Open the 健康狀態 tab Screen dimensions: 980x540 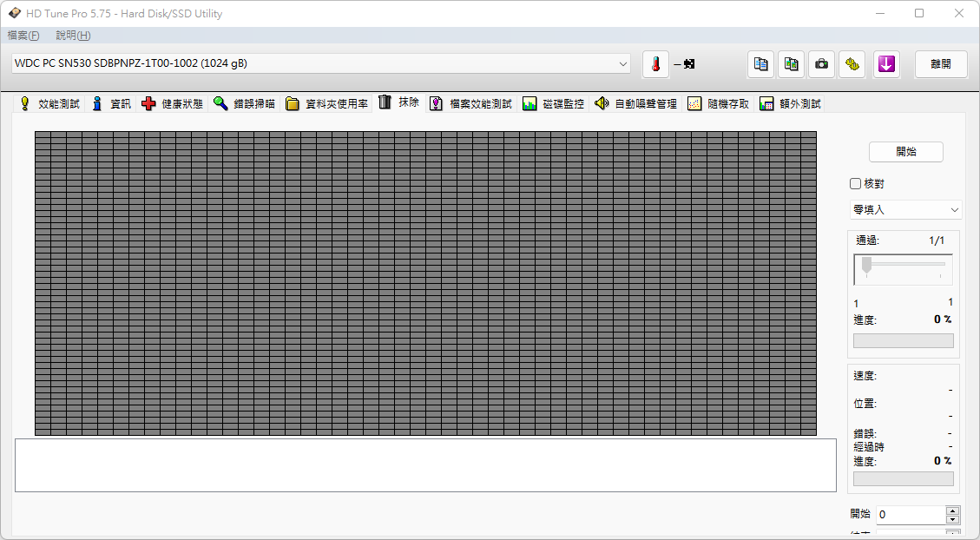[x=173, y=104]
